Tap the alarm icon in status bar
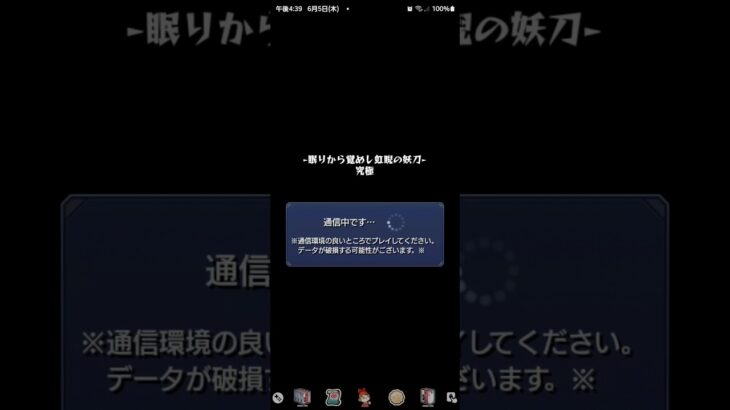Image resolution: width=730 pixels, height=410 pixels. pos(410,9)
